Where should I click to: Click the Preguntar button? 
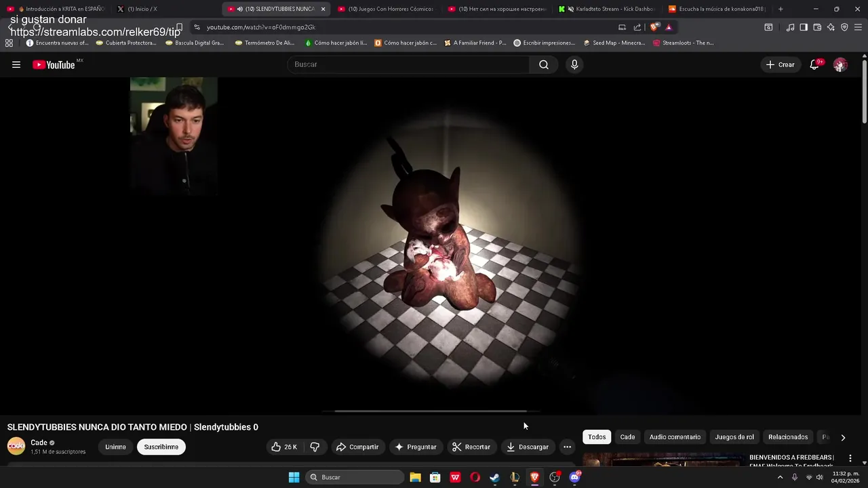point(416,447)
